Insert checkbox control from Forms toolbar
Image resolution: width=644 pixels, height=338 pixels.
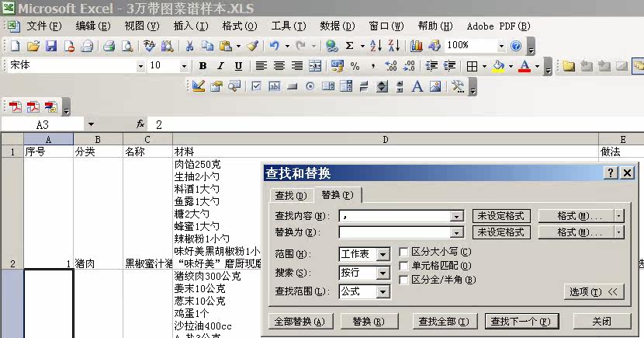click(x=256, y=86)
